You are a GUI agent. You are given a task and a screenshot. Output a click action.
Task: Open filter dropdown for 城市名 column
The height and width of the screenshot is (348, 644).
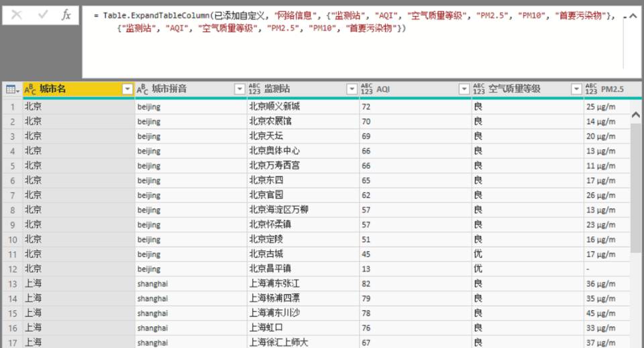127,89
